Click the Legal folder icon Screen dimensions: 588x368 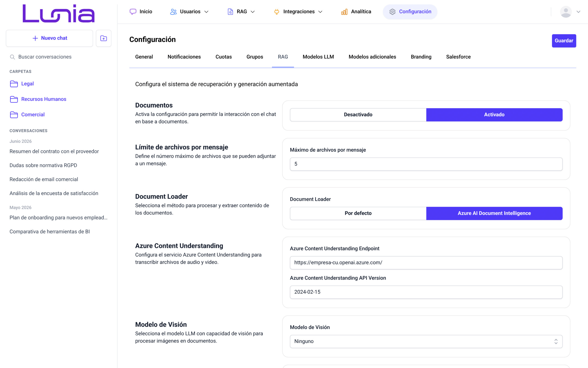14,84
